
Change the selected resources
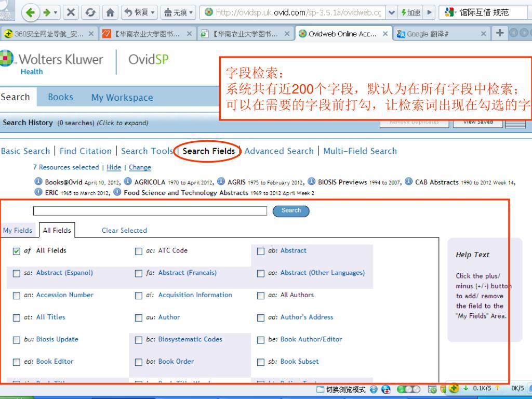coord(140,167)
